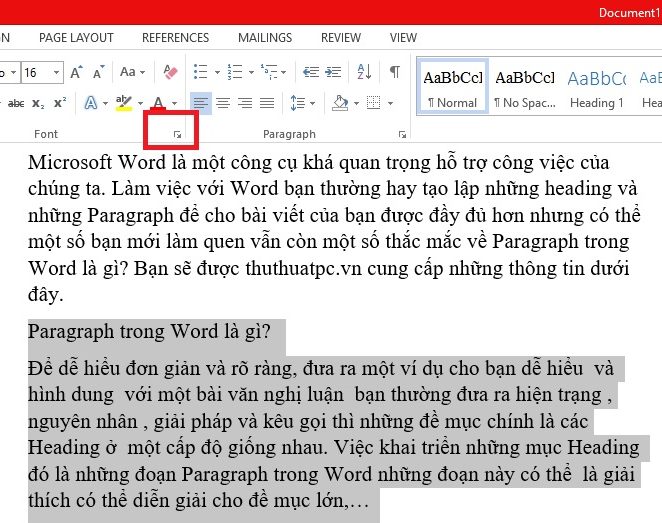Image resolution: width=662 pixels, height=523 pixels.
Task: Open multilevel list dropdown arrow
Action: tap(283, 72)
